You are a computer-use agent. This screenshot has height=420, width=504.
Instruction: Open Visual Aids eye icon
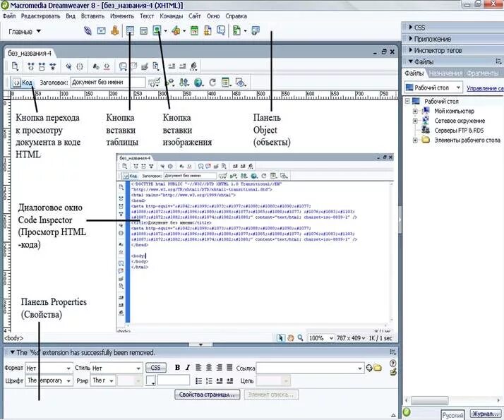[241, 83]
